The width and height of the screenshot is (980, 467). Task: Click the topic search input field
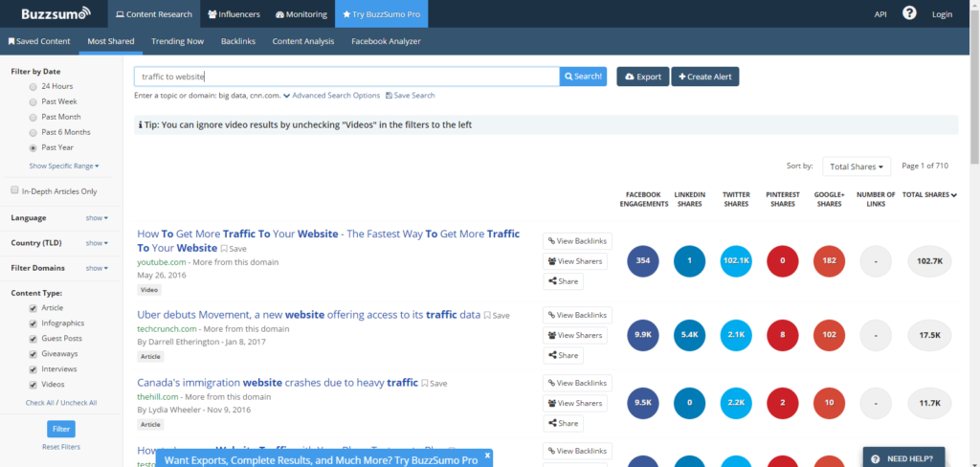[346, 77]
